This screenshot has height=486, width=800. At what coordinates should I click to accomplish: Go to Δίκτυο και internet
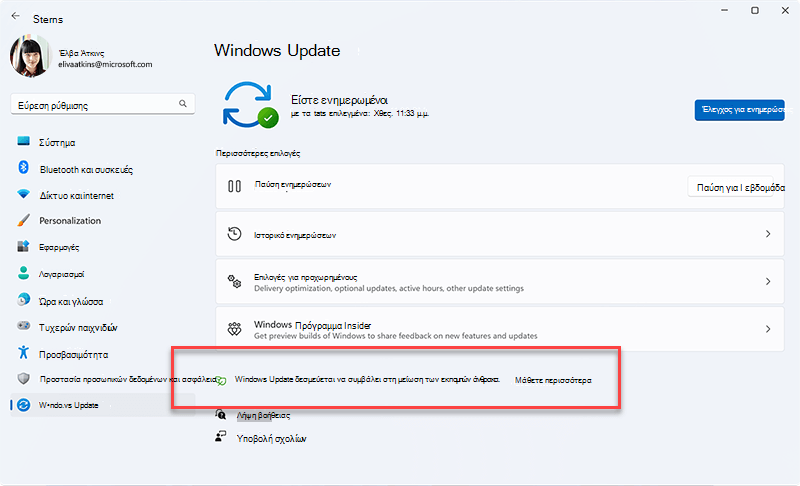[77, 196]
